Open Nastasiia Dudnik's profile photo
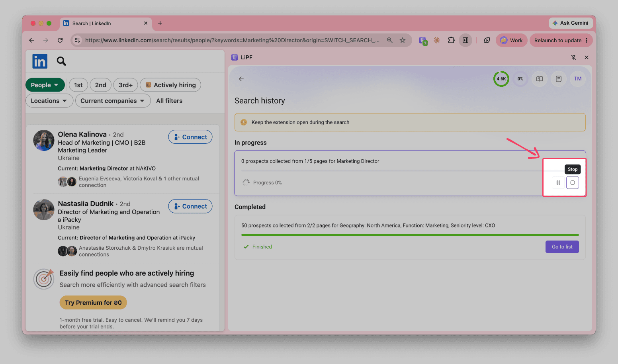The height and width of the screenshot is (364, 618). coord(44,210)
